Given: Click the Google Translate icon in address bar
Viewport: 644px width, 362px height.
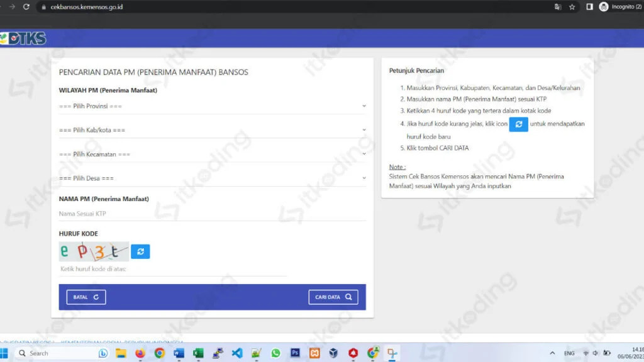Looking at the screenshot, I should click(557, 7).
